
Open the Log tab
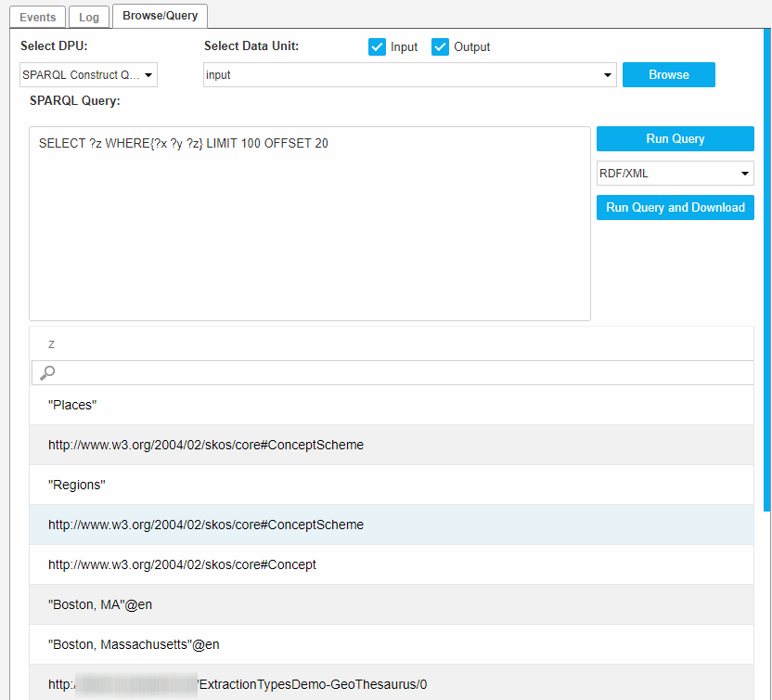click(89, 17)
